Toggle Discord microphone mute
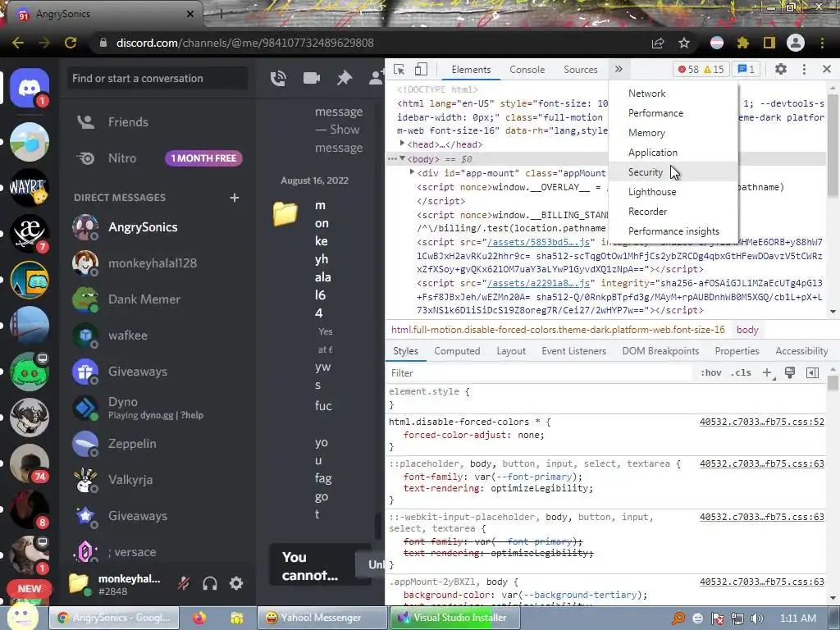 click(x=184, y=583)
